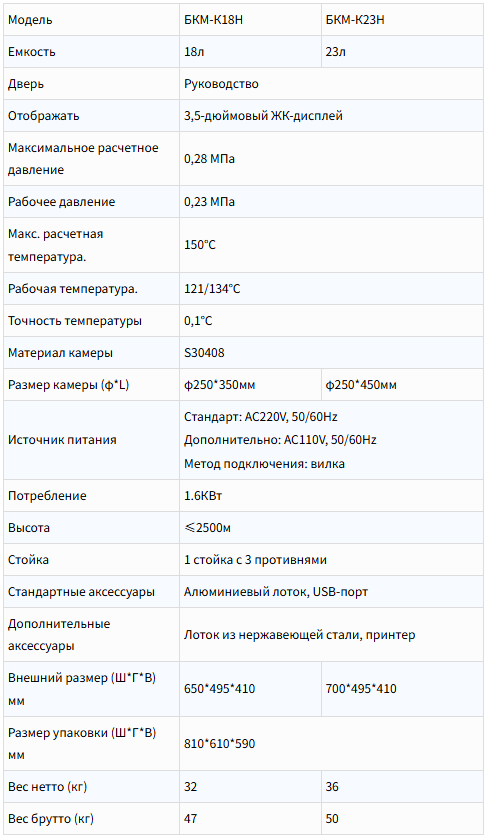
Task: Select the ≤2500м altitude value
Action: [207, 528]
